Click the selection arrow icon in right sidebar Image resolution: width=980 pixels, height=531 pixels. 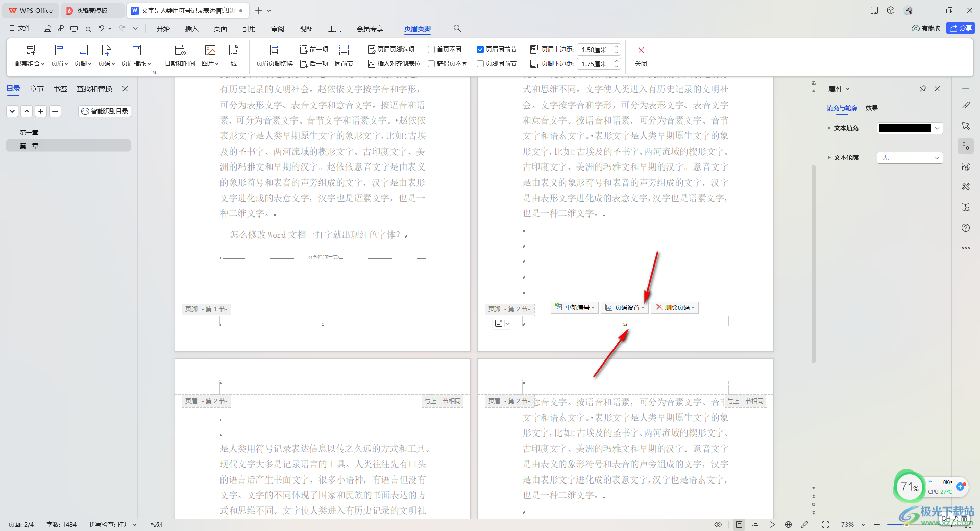click(966, 126)
